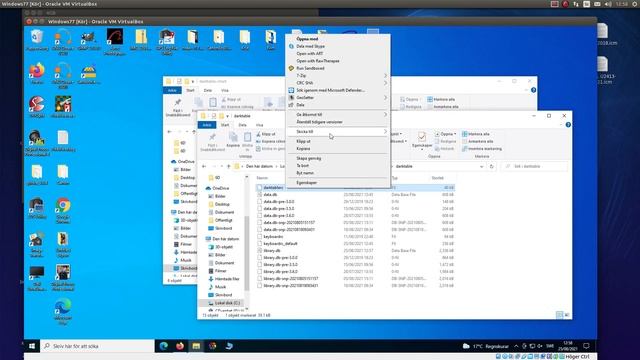The height and width of the screenshot is (360, 640).
Task: Click Fäst i Snabbåtkomst in darktable window ribbon
Action: pos(212,142)
